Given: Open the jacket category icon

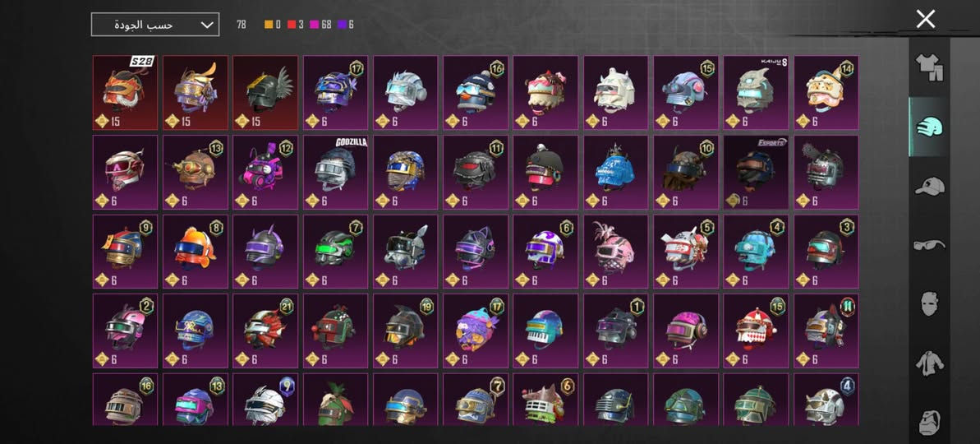Looking at the screenshot, I should (930, 363).
